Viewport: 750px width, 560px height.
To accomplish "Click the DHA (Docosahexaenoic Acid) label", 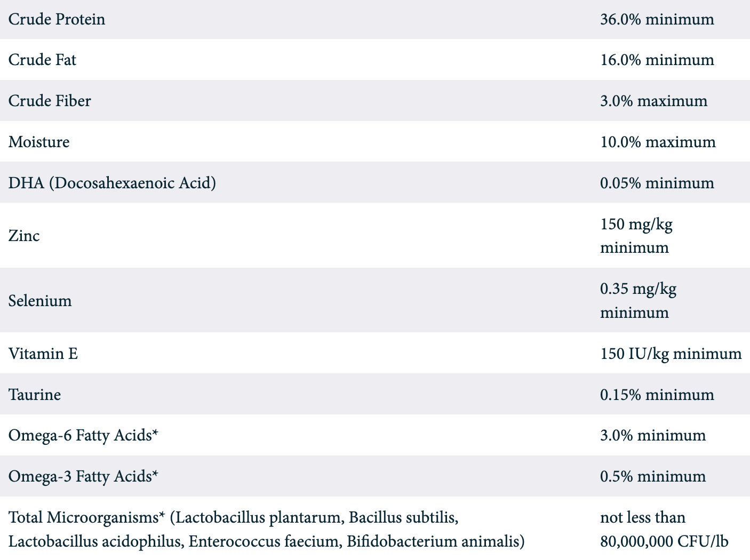I will 112,183.
